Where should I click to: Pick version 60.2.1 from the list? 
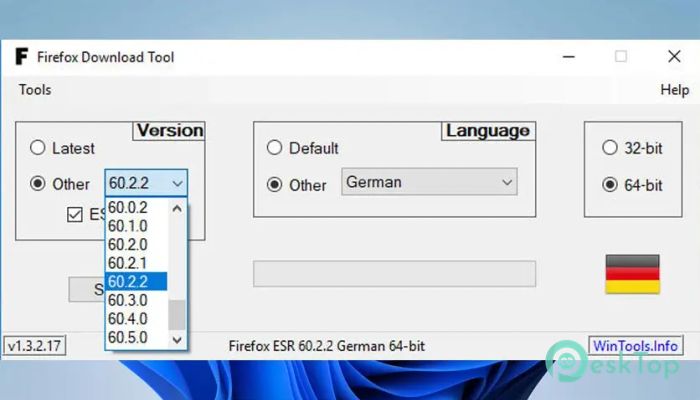(x=137, y=263)
